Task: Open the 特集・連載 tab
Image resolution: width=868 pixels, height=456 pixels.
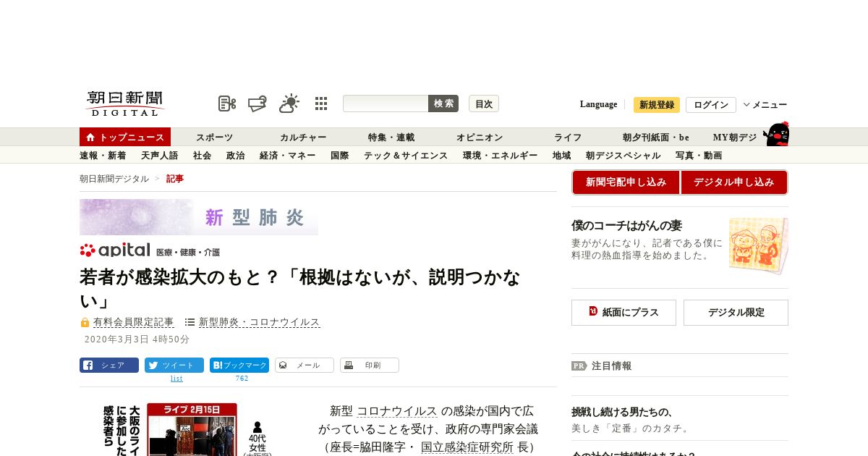Action: coord(391,138)
